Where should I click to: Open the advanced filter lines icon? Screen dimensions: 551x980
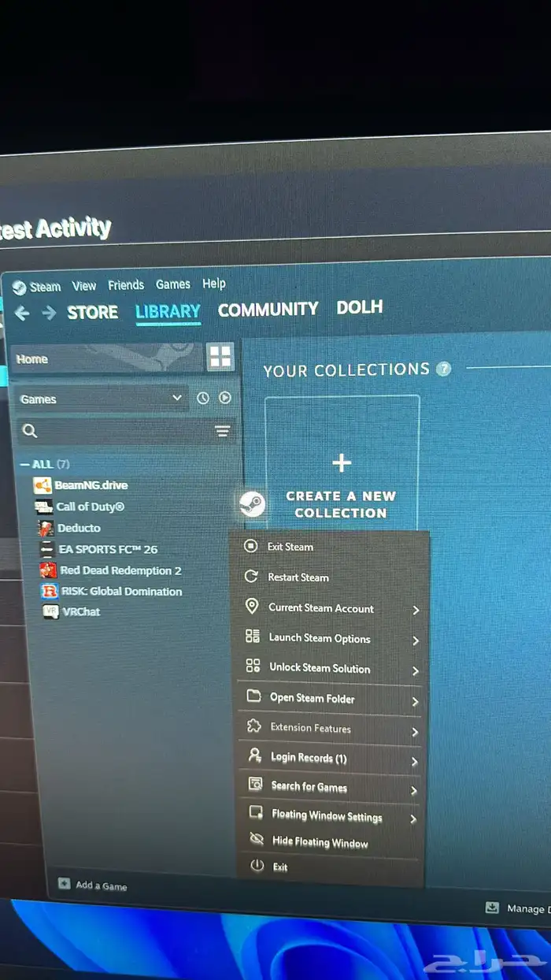click(x=223, y=431)
